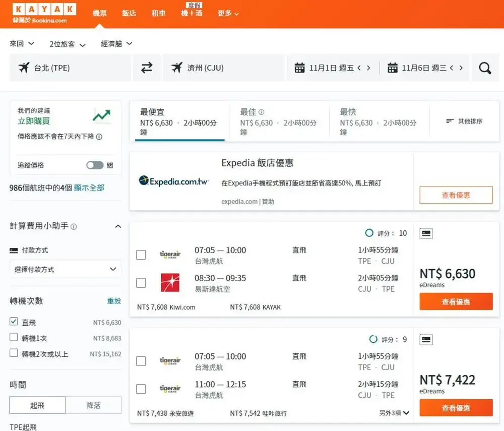Image resolution: width=504 pixels, height=431 pixels.
Task: Sort results by 最便宜
Action: click(x=180, y=121)
